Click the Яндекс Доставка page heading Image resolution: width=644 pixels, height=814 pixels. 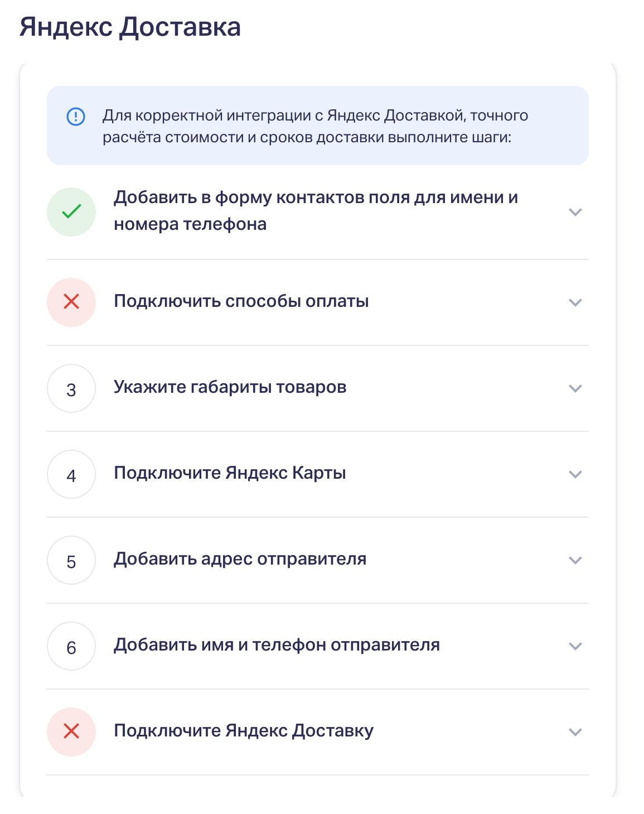130,27
